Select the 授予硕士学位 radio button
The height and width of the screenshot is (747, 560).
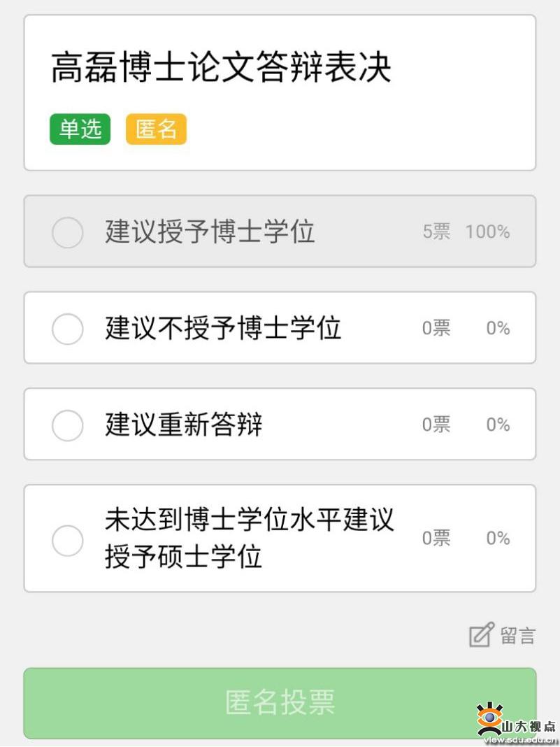[67, 540]
